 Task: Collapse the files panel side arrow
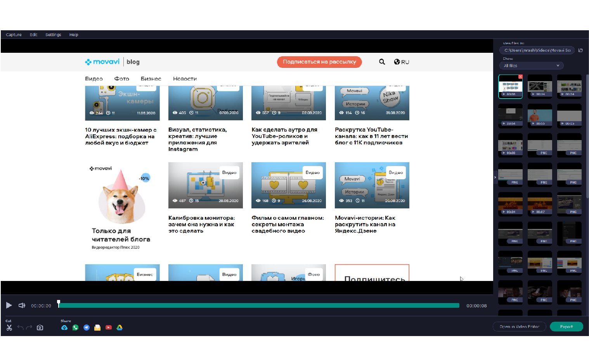pyautogui.click(x=495, y=177)
